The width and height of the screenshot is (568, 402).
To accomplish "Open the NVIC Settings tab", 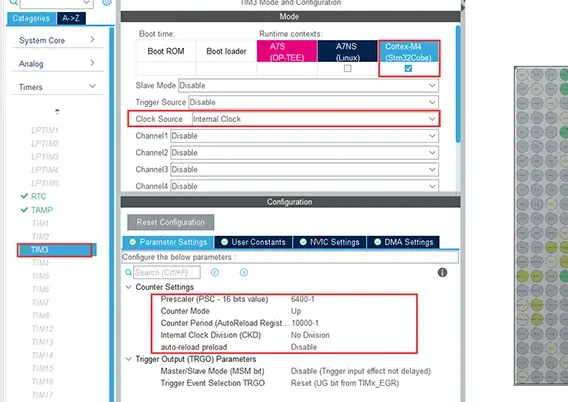I will pos(329,242).
